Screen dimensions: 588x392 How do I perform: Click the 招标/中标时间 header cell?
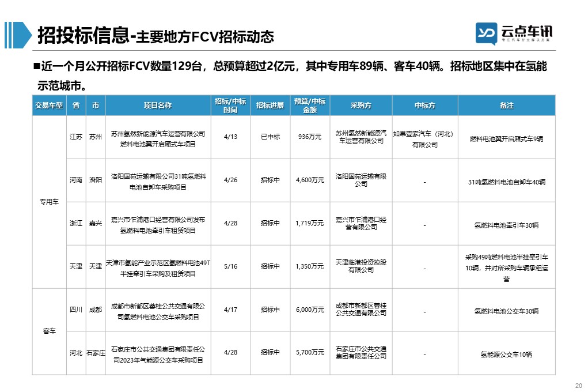[x=230, y=105]
